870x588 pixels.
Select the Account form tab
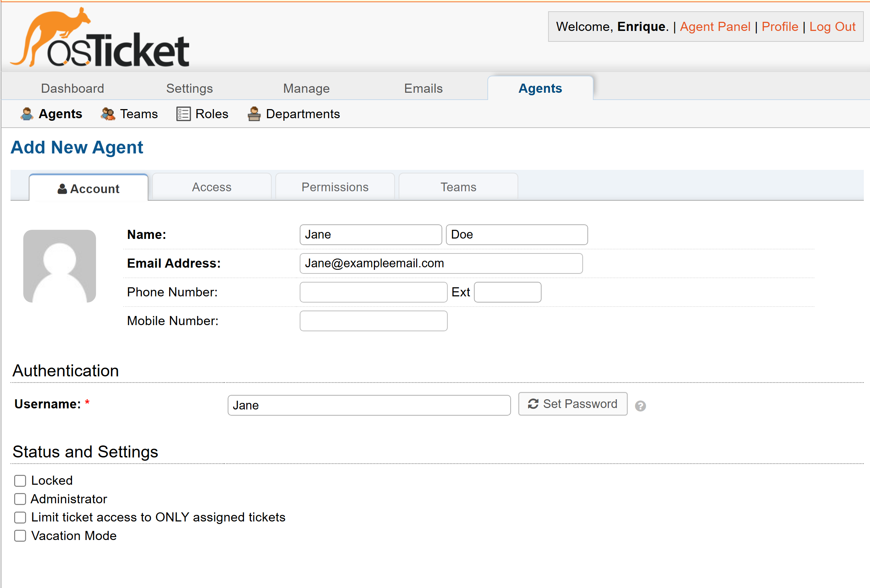[x=89, y=188]
